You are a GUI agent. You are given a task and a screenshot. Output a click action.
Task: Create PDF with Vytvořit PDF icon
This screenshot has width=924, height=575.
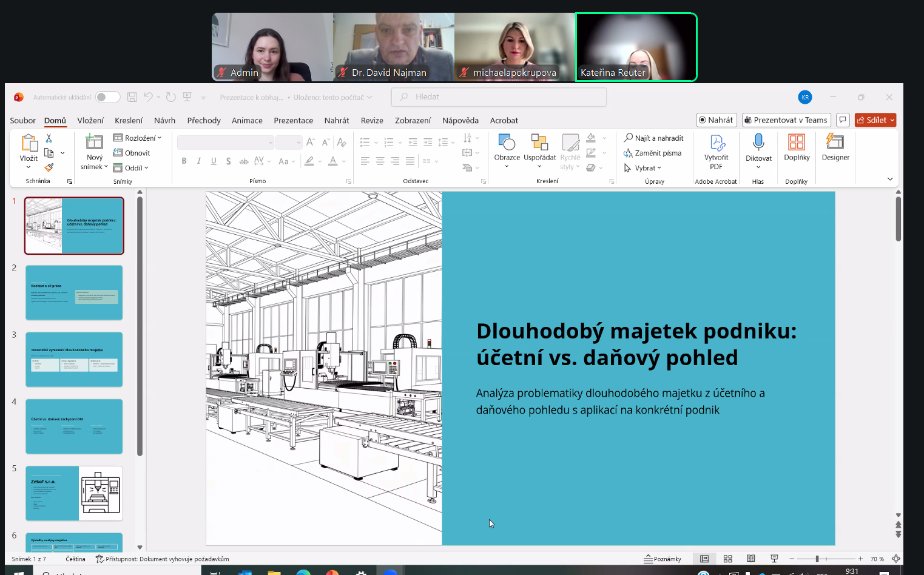pos(717,143)
